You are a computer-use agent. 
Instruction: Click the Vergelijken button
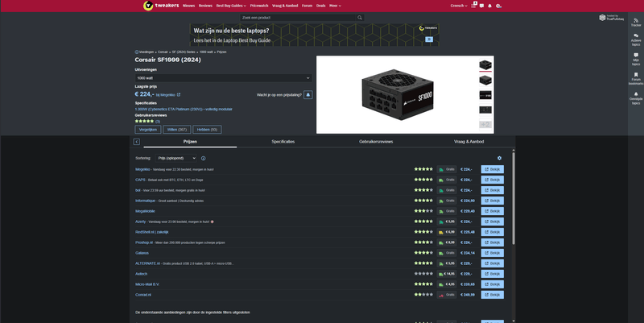148,130
